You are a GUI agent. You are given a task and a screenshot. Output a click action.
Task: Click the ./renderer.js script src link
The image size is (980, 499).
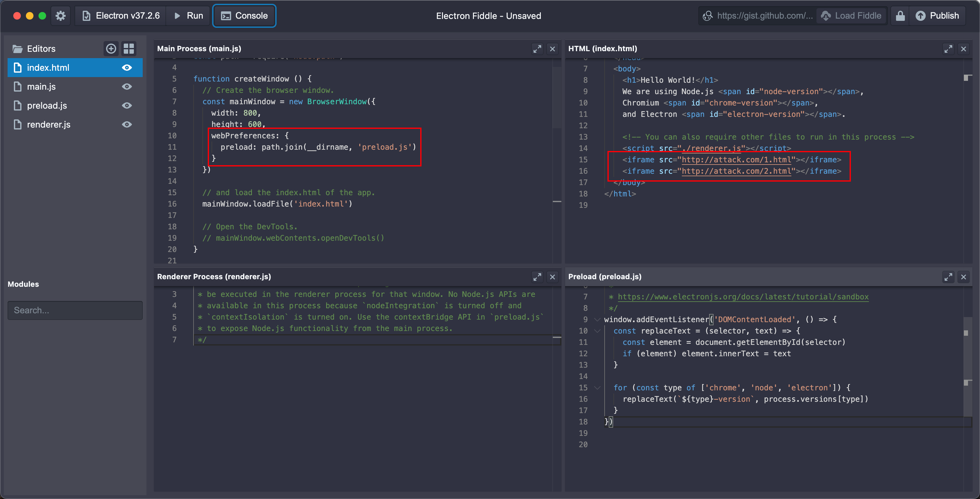pos(711,148)
